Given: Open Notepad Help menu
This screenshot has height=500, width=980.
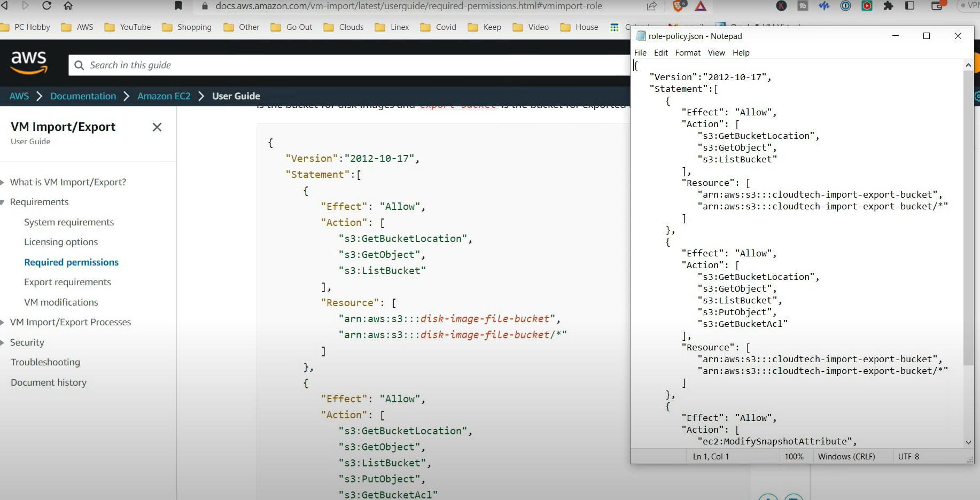Looking at the screenshot, I should (x=741, y=53).
